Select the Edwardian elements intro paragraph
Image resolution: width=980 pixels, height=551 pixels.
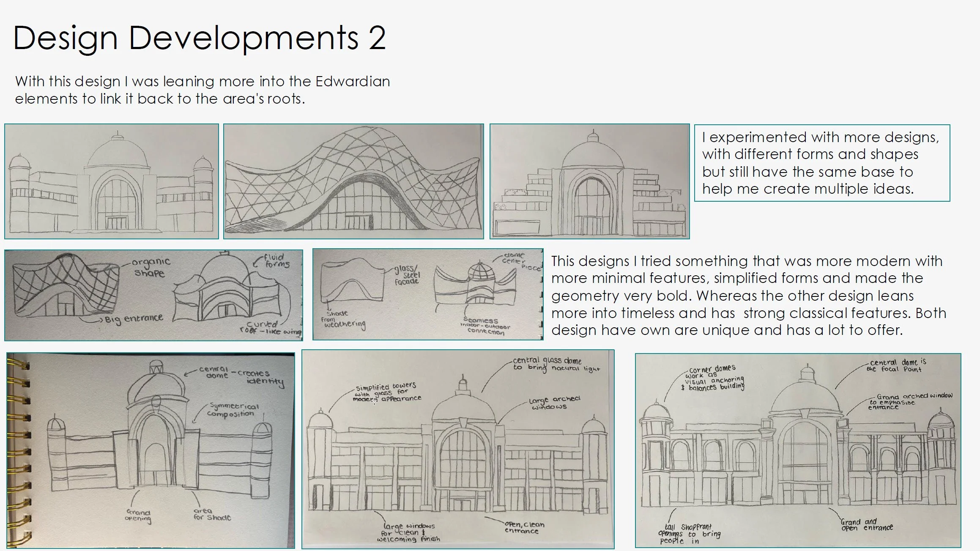pos(203,90)
